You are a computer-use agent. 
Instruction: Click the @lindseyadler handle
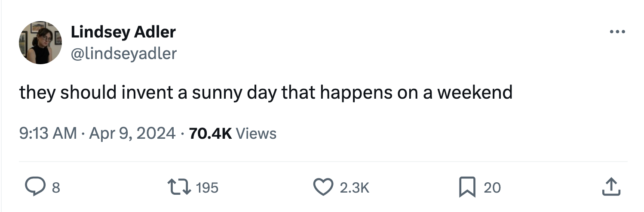click(x=123, y=53)
